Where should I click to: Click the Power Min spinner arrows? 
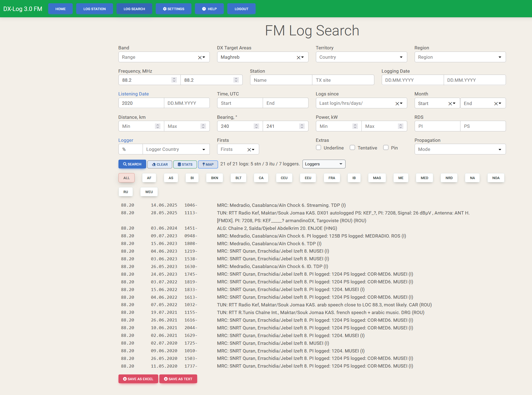355,126
